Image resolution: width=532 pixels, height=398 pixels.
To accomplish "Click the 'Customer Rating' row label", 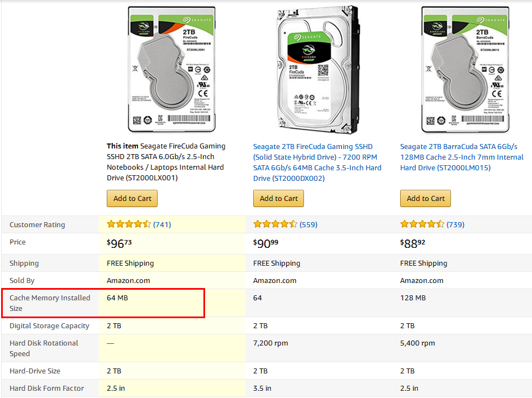I will pos(37,225).
